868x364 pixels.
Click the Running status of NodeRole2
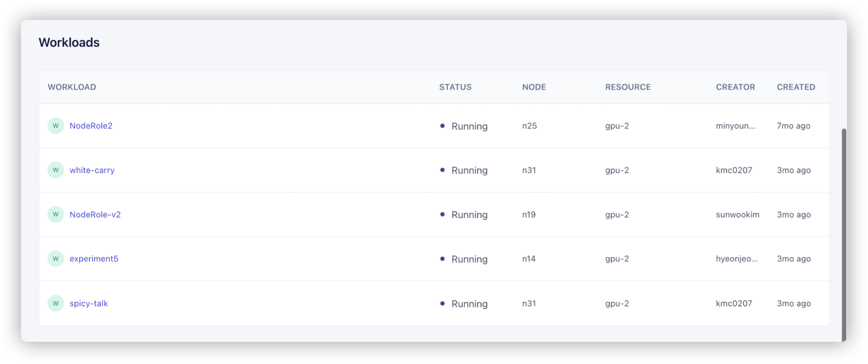[469, 127]
